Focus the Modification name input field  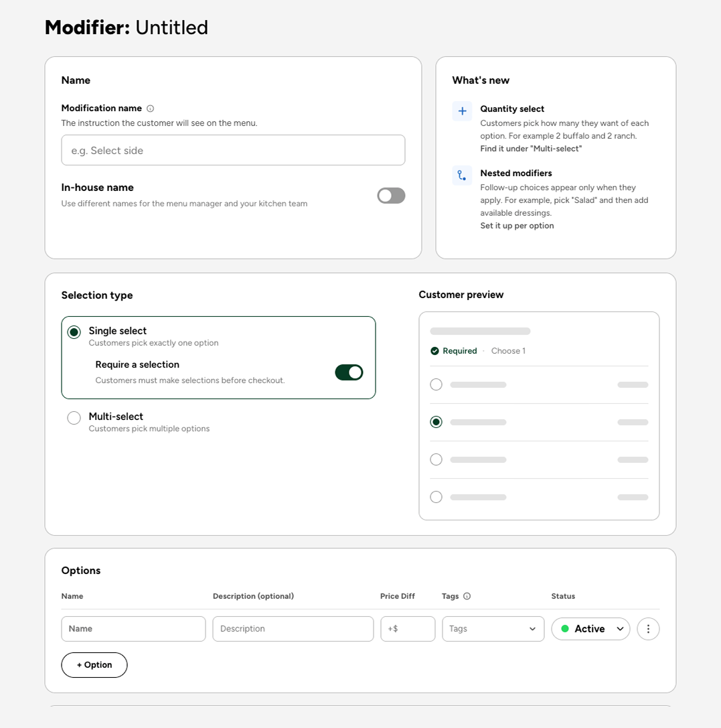click(x=233, y=150)
